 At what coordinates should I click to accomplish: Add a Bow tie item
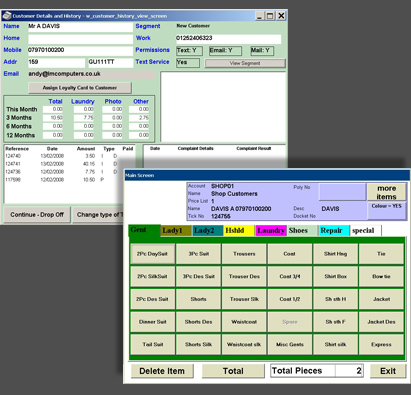(381, 277)
